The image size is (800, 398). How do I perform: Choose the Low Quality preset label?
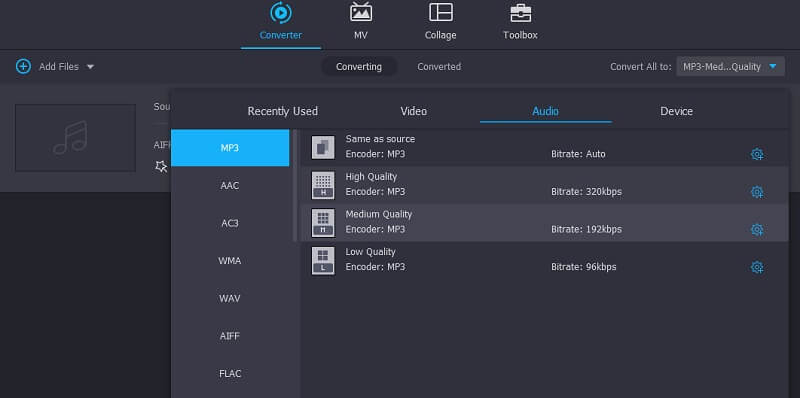coord(370,252)
